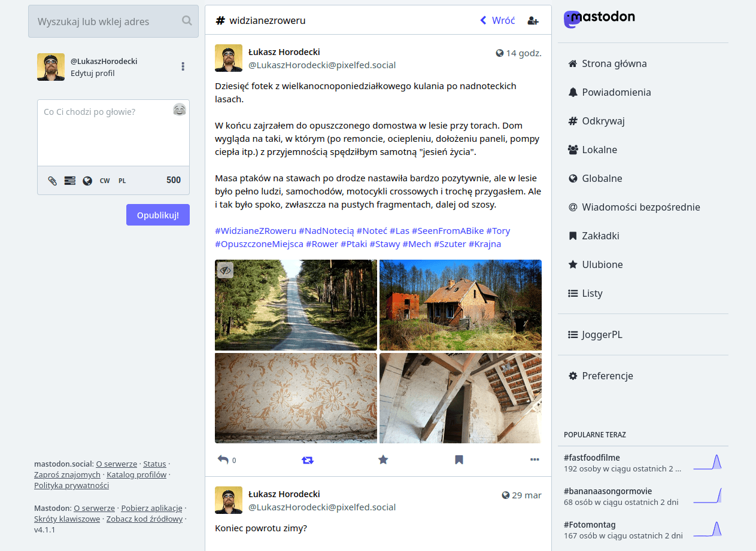This screenshot has height=551, width=756.
Task: Click the Opublikuj! button
Action: point(158,215)
